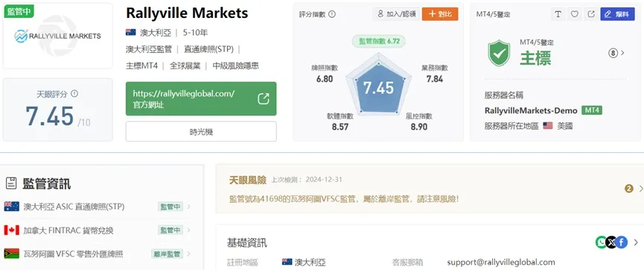Click the US flag beside 美國
This screenshot has width=644, height=270.
click(x=548, y=125)
